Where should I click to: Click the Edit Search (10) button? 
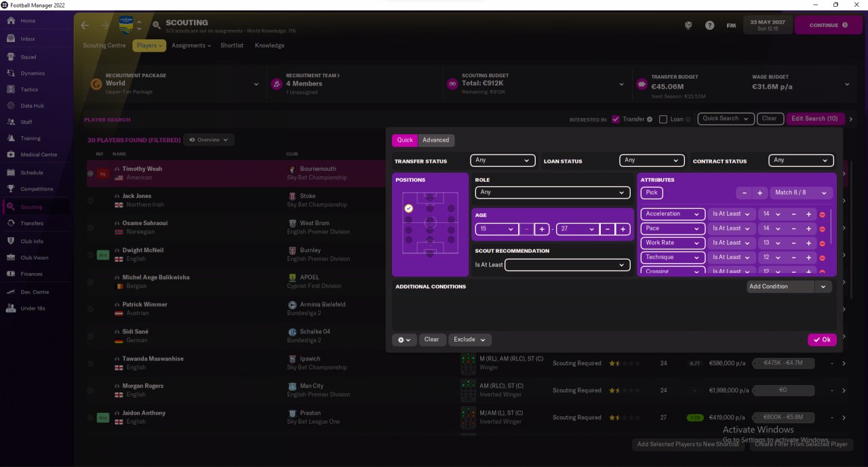click(x=814, y=119)
